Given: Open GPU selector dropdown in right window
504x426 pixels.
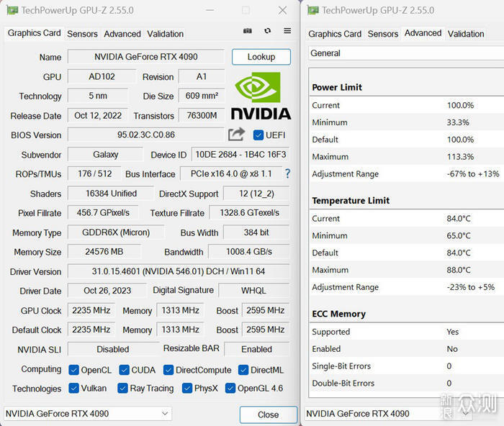Looking at the screenshot, I should point(388,414).
